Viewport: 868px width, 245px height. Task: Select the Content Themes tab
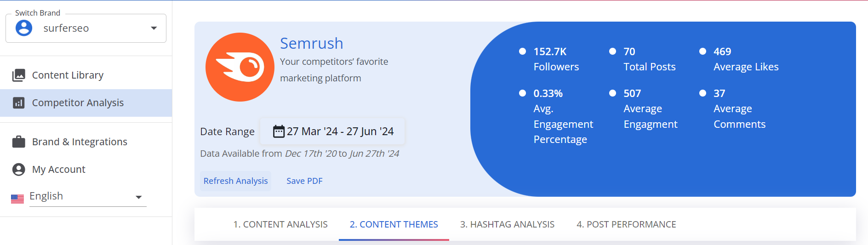394,224
